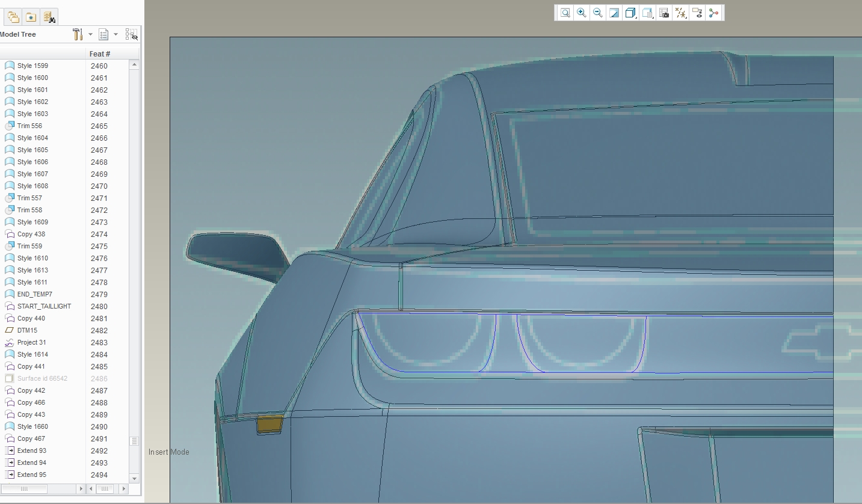The height and width of the screenshot is (504, 862).
Task: Select Copy 467 tree item
Action: pyautogui.click(x=31, y=438)
